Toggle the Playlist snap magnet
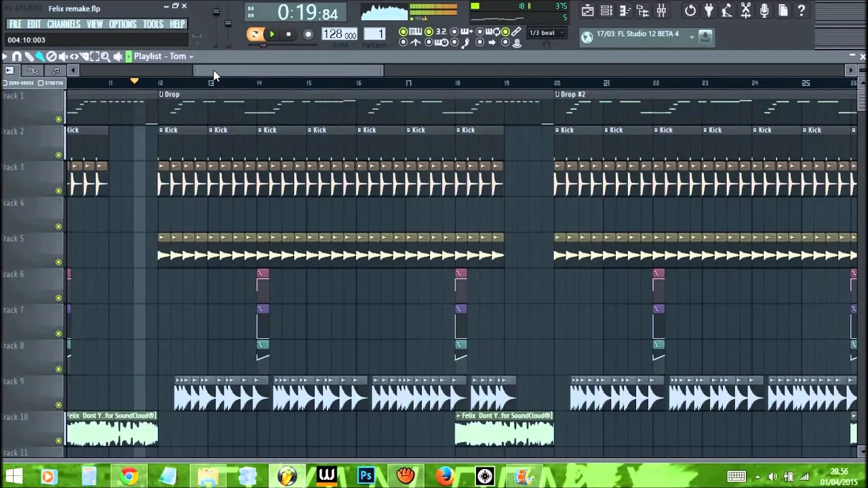This screenshot has height=488, width=868. [17, 57]
